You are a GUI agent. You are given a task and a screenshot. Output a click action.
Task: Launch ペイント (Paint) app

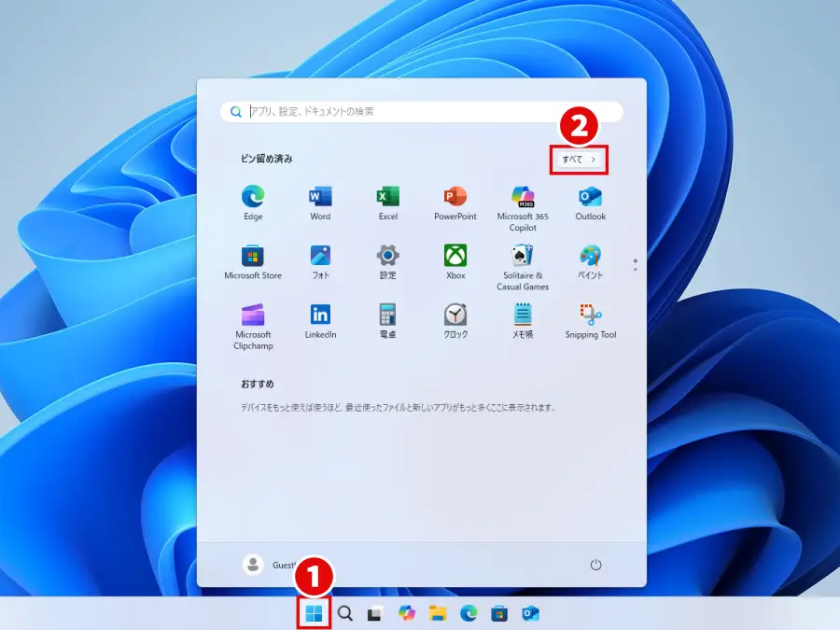(x=591, y=261)
